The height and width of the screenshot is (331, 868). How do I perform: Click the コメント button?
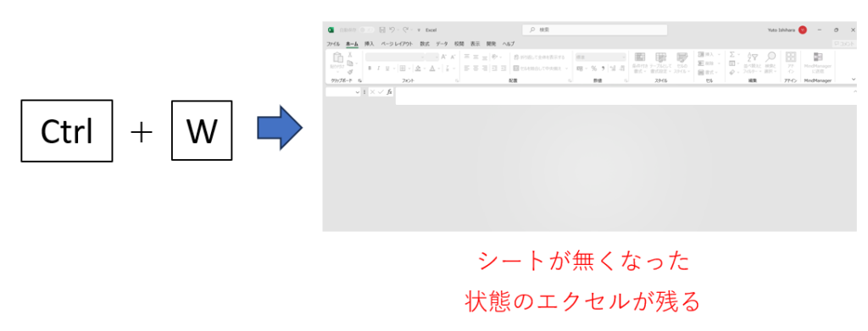(845, 44)
